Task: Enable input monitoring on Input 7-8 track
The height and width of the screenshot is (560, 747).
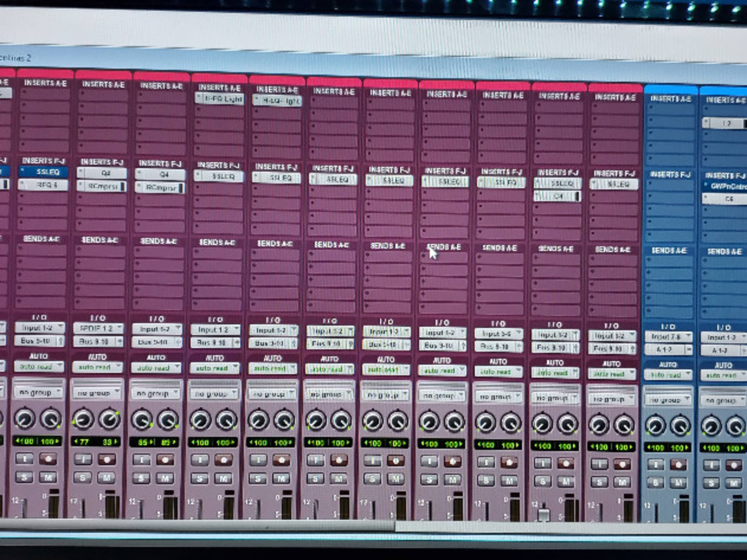Action: pyautogui.click(x=656, y=465)
